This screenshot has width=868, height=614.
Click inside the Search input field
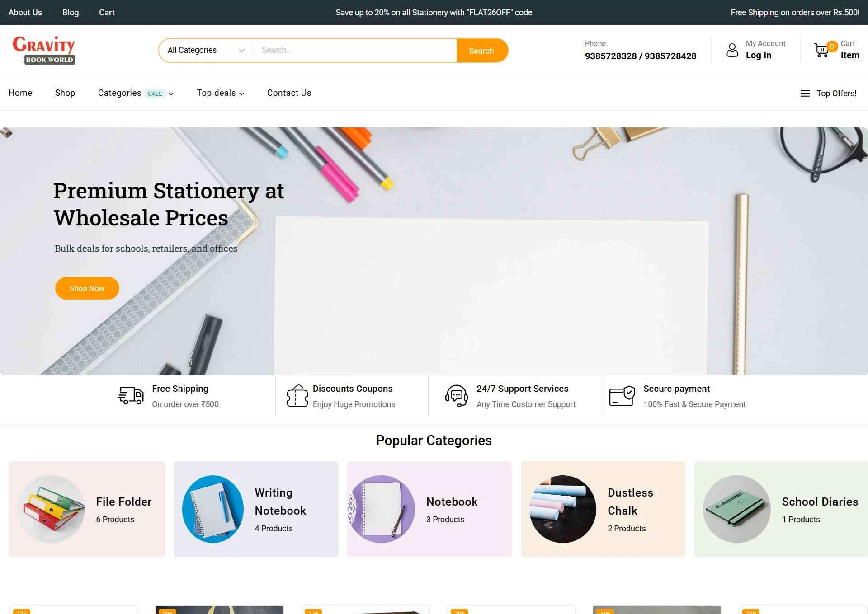[x=354, y=50]
